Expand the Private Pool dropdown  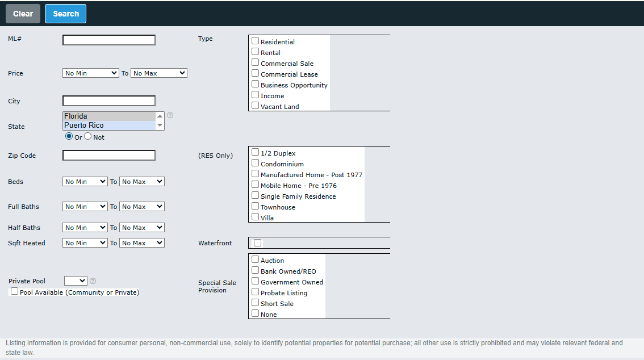pyautogui.click(x=76, y=281)
